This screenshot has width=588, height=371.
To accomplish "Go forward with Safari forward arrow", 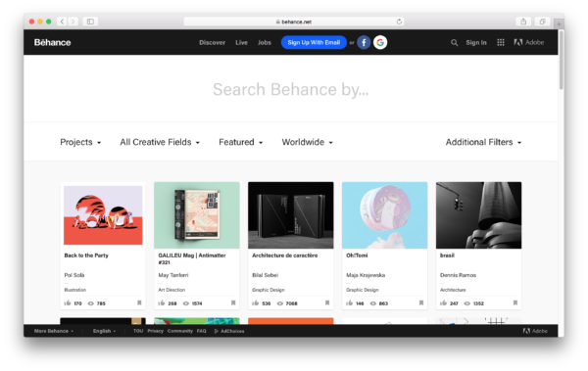I will tap(73, 22).
